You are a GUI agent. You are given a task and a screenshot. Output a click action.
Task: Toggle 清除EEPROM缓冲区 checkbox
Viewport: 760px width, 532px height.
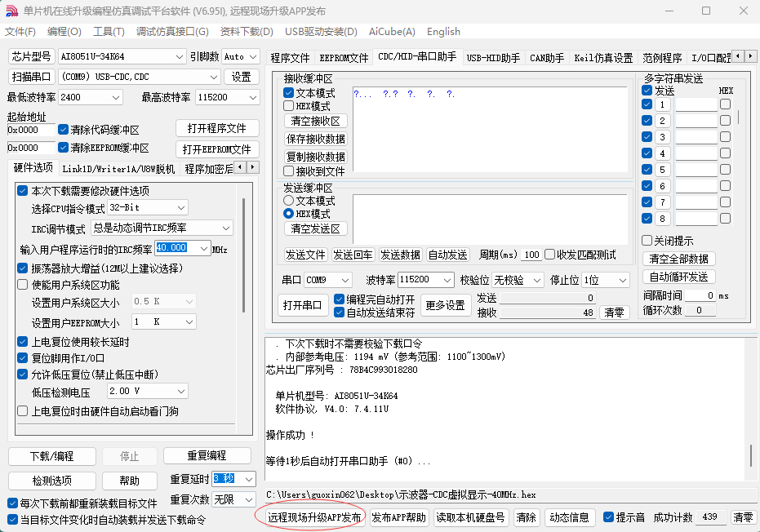[63, 148]
